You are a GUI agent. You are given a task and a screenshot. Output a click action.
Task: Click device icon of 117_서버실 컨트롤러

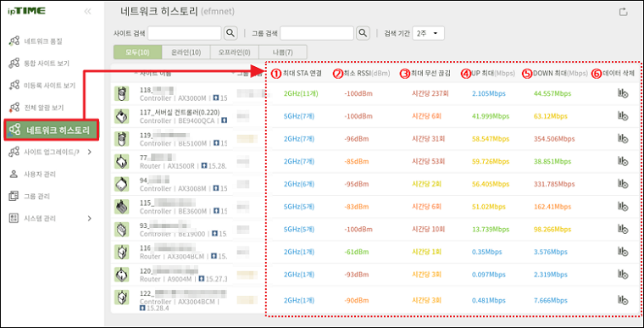tap(121, 116)
